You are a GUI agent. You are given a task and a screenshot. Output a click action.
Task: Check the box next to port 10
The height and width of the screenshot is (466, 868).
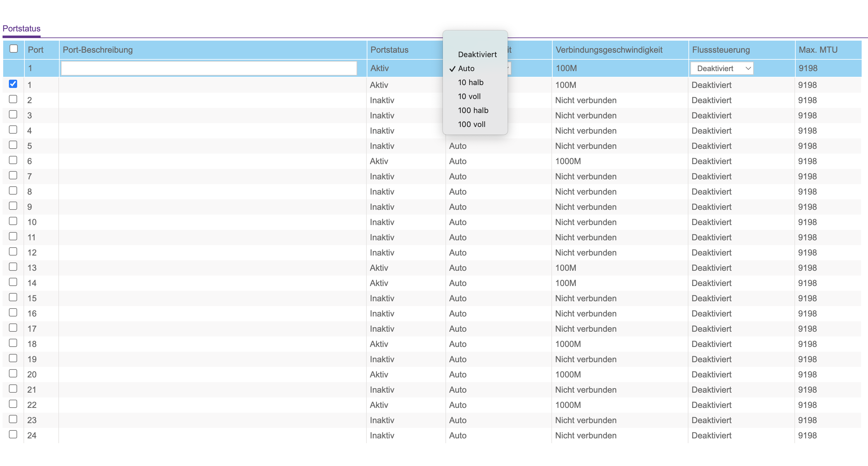tap(13, 221)
